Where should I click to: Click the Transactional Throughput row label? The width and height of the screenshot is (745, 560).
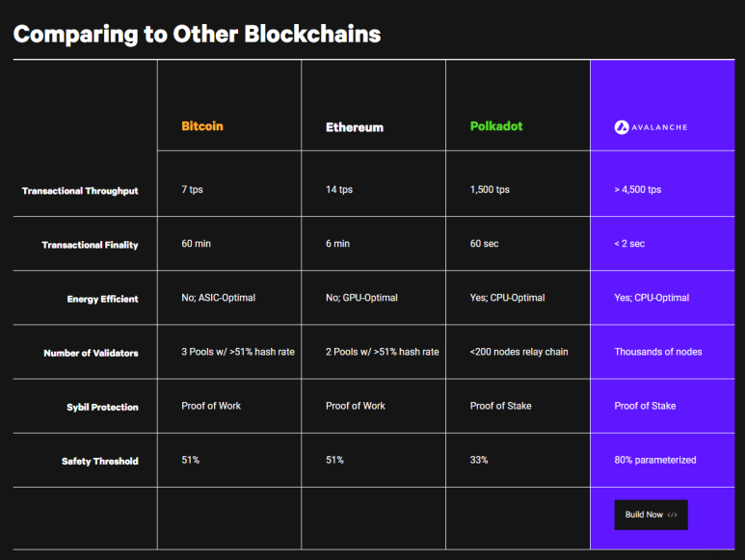tap(80, 191)
